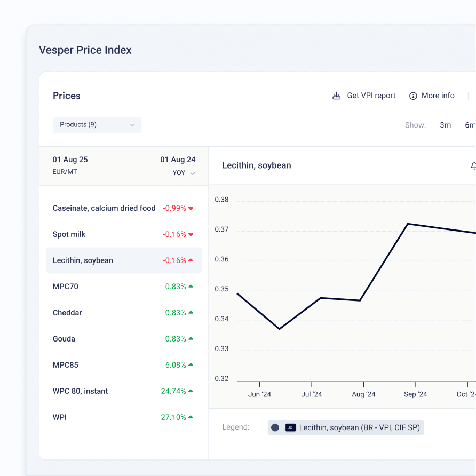Image resolution: width=476 pixels, height=476 pixels.
Task: Expand the YOY comparison dropdown
Action: 184,173
